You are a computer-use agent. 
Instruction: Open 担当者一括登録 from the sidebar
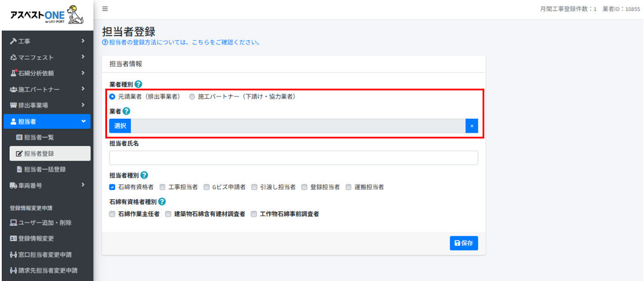coord(45,169)
